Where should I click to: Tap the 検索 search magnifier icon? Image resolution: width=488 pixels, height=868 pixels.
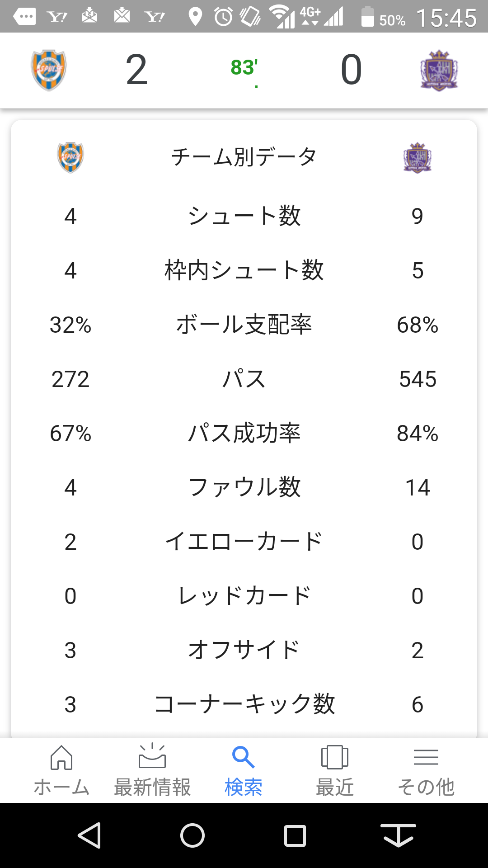point(243,758)
